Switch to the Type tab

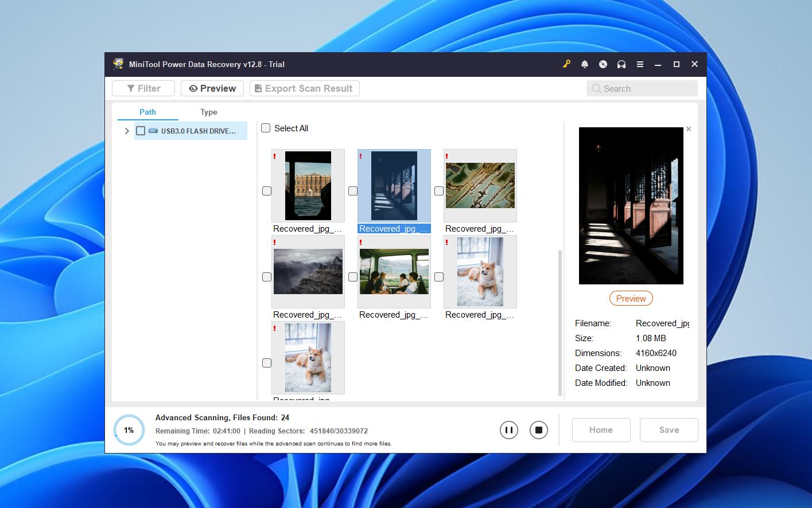pos(208,112)
